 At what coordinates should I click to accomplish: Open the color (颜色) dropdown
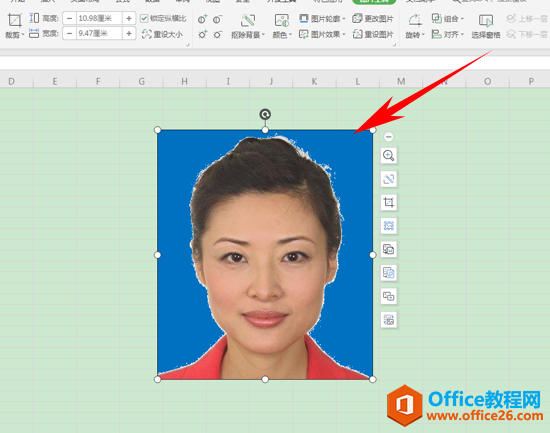click(282, 26)
